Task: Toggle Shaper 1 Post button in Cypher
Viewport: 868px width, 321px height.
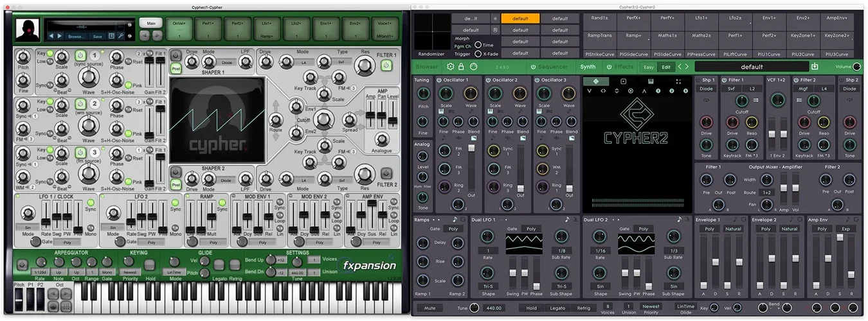Action: click(176, 68)
